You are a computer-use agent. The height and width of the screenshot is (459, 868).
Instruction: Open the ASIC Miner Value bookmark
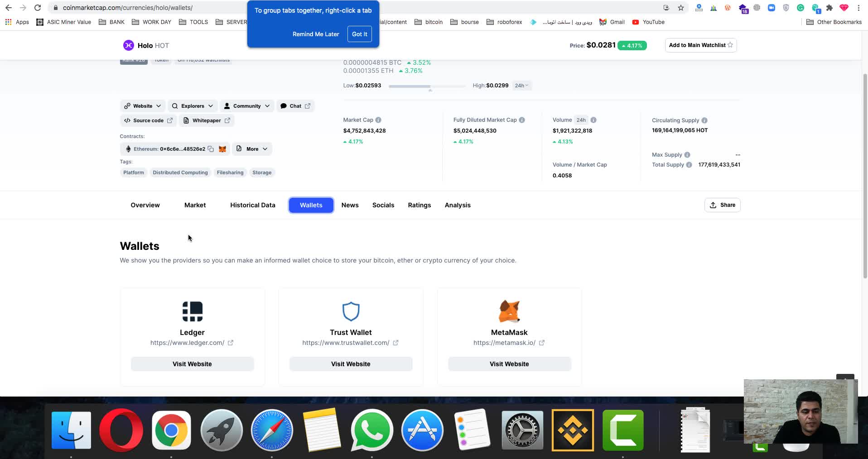coord(63,22)
